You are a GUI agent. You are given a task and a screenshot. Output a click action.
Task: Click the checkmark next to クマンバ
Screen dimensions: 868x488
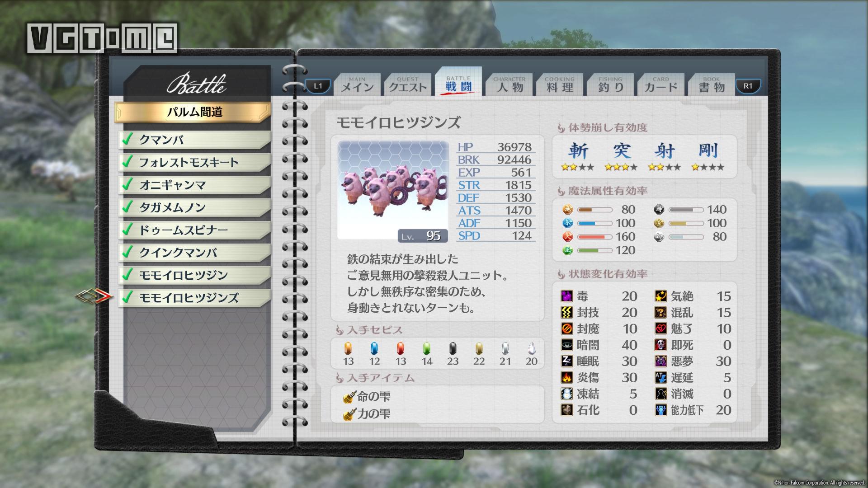[x=127, y=139]
